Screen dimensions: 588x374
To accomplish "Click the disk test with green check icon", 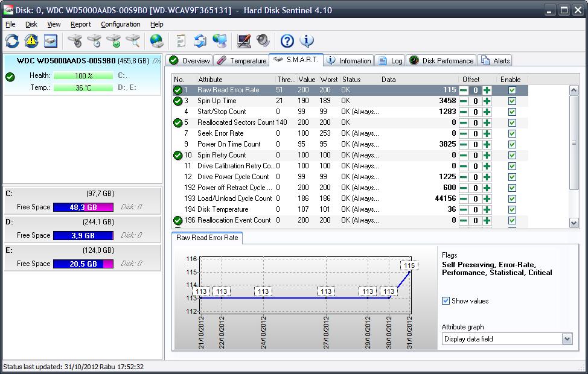I will pos(113,40).
